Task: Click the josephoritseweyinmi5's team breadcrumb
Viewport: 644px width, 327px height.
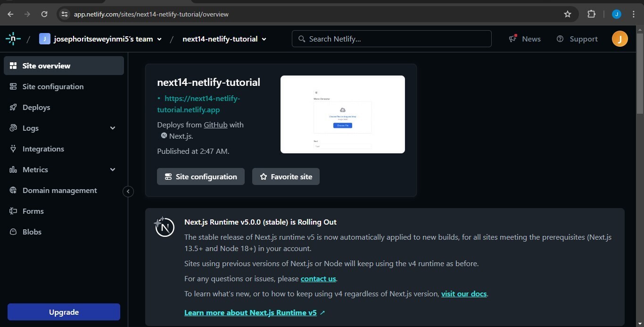Action: click(103, 39)
